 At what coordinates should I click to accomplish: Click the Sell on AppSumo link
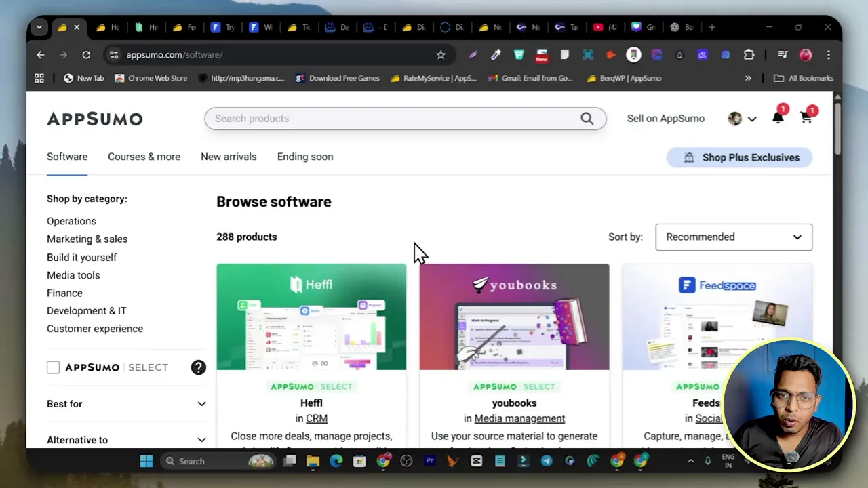coord(665,118)
